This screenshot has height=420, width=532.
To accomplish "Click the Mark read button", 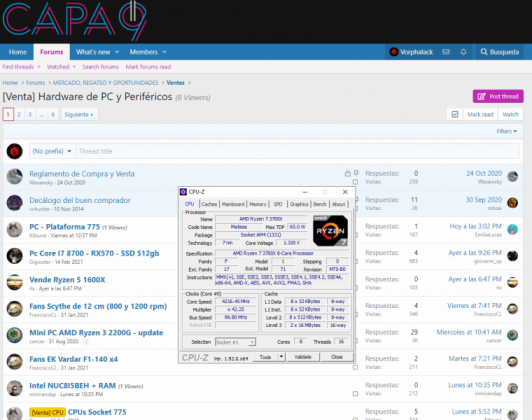I will point(480,114).
